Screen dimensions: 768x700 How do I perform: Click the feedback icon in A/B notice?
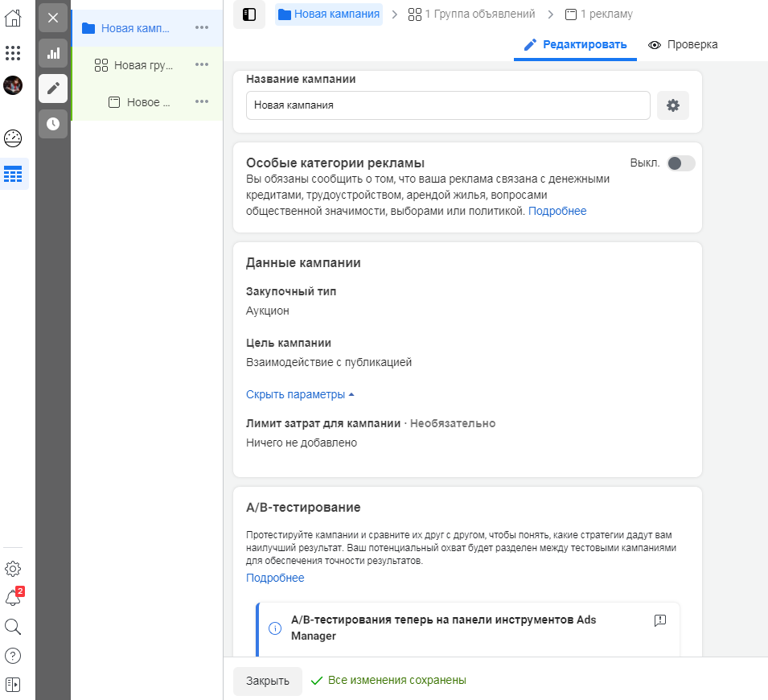click(659, 620)
